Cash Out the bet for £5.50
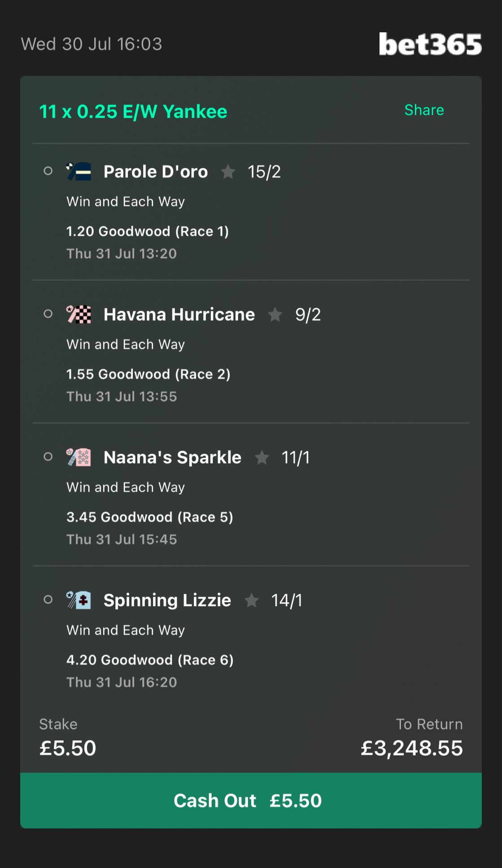This screenshot has height=868, width=502. click(251, 801)
